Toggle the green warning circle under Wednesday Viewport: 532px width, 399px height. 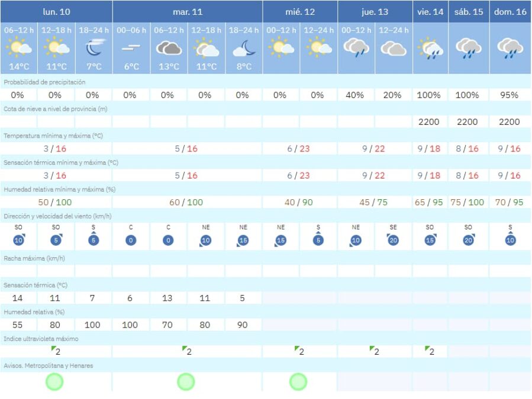(297, 381)
